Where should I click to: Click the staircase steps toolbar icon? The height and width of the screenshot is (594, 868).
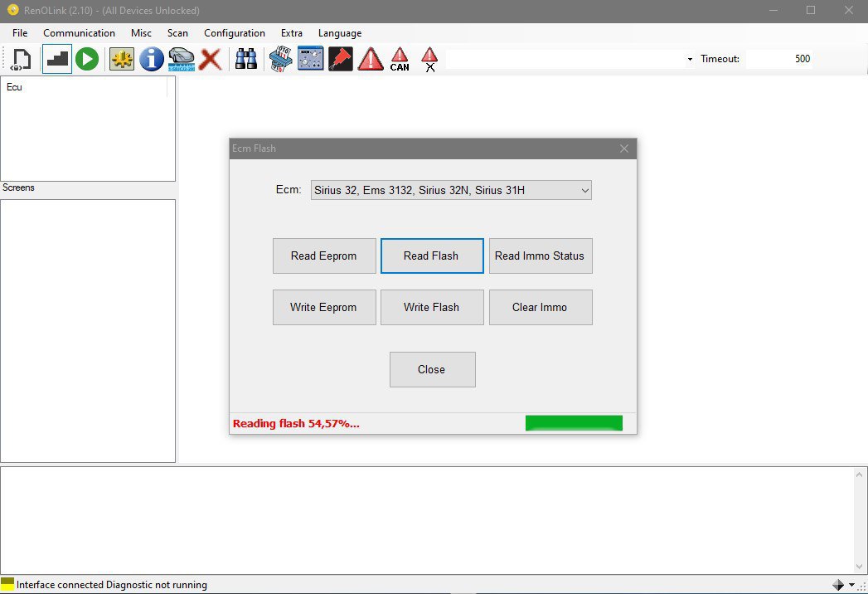[57, 59]
